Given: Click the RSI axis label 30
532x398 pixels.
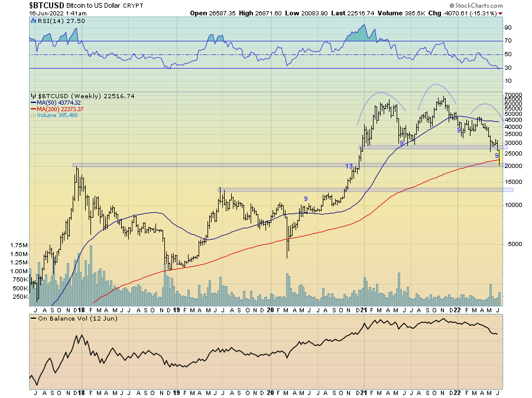Looking at the screenshot, I should (508, 68).
